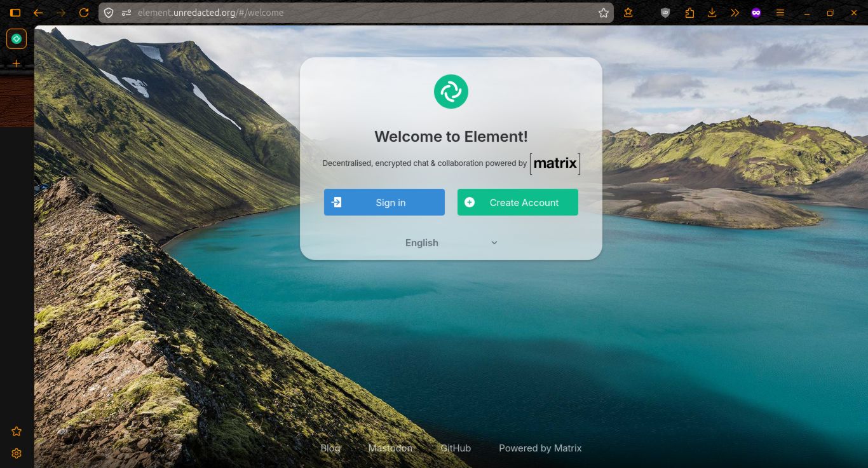The image size is (868, 468).
Task: Click the Welcome to Element! heading
Action: coord(451,136)
